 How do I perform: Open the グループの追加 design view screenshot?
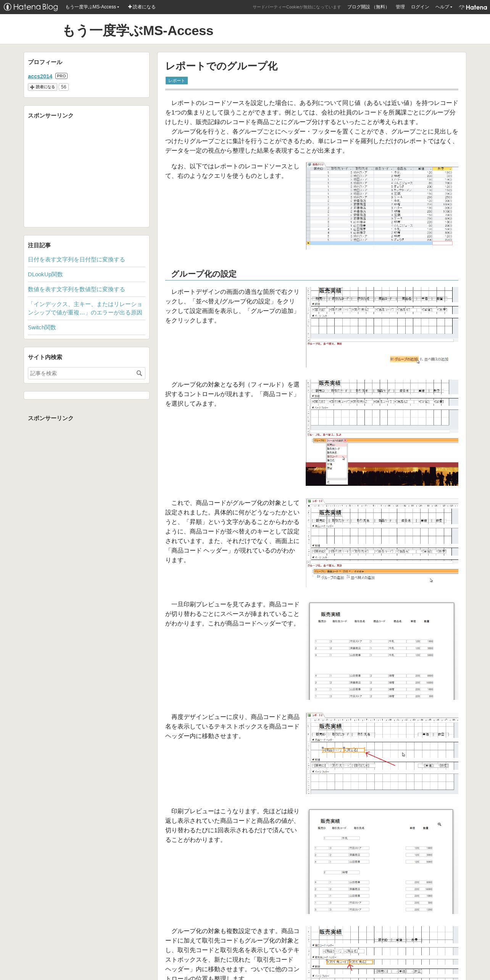tap(382, 327)
